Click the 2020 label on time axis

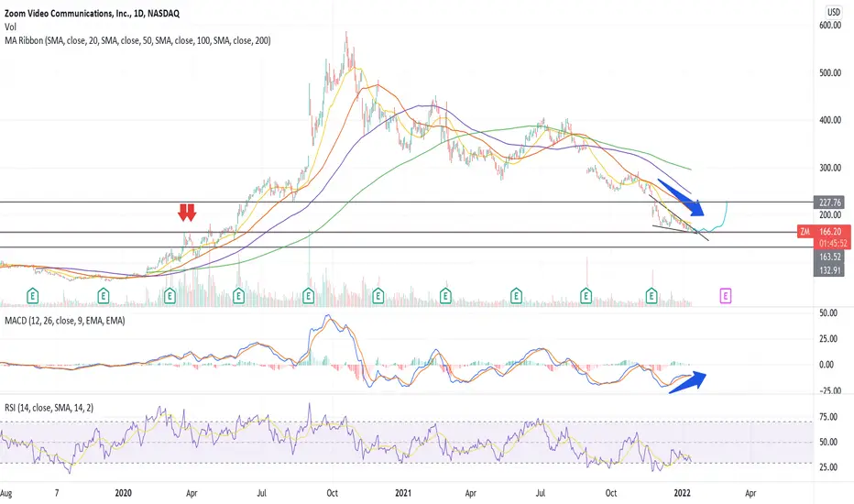pyautogui.click(x=124, y=493)
